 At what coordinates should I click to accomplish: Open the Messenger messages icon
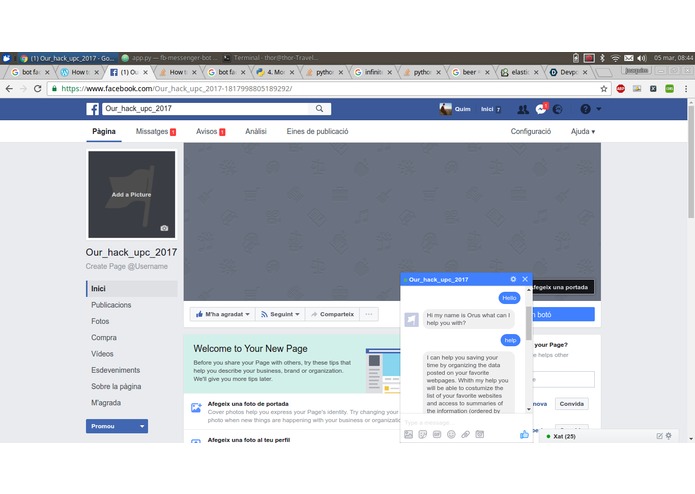pos(541,109)
